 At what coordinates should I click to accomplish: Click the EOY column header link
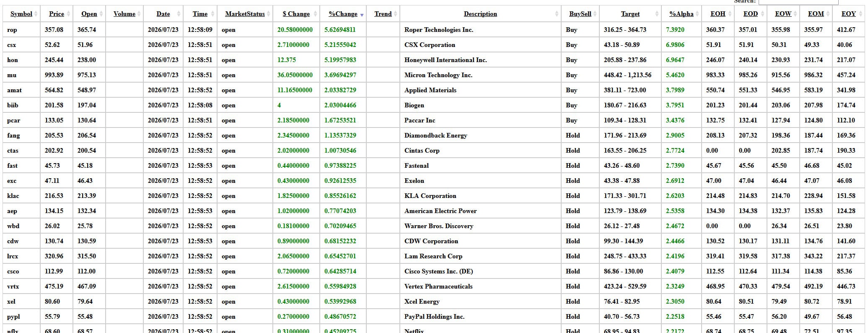(x=849, y=14)
